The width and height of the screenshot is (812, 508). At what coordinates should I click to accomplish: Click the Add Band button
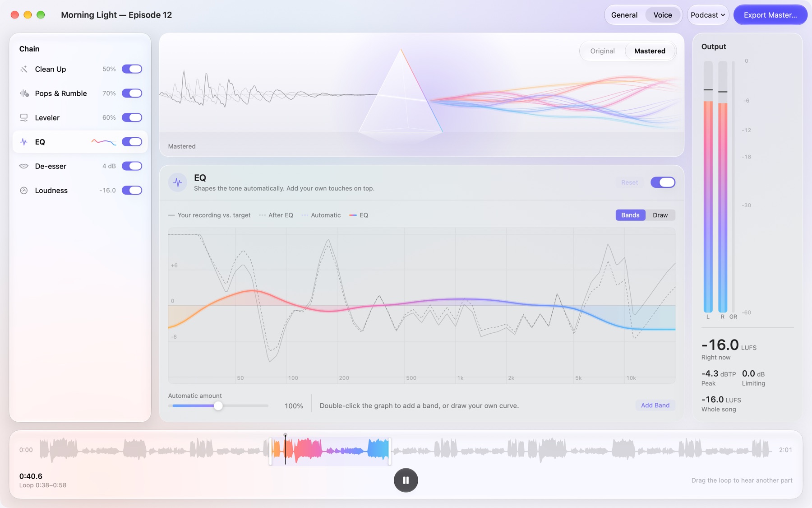pos(655,405)
